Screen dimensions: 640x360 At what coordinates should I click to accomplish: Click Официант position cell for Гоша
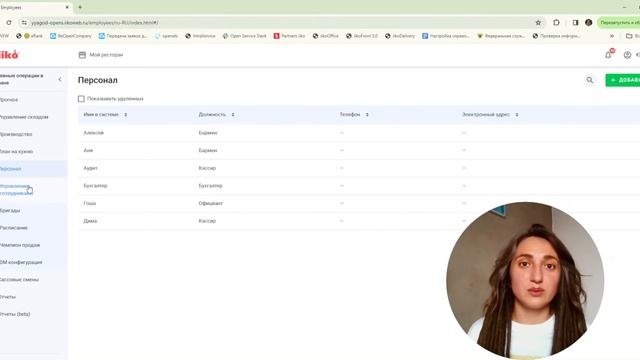click(x=211, y=203)
